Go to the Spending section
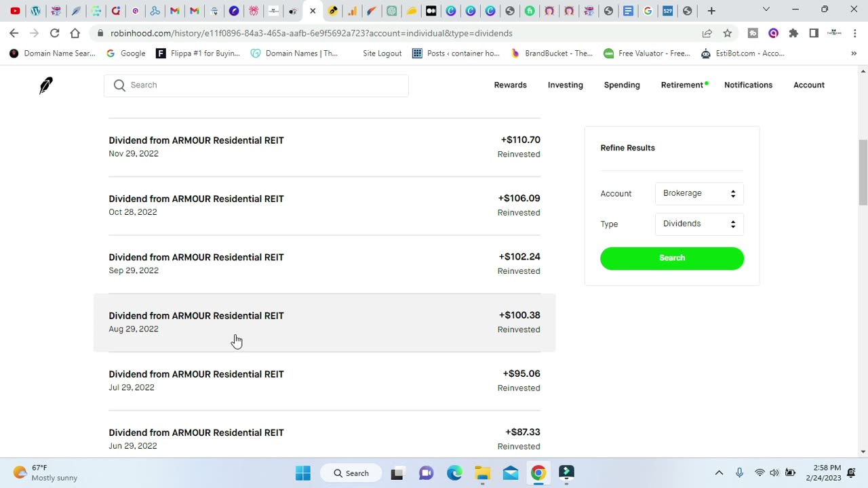This screenshot has width=868, height=488. click(622, 85)
